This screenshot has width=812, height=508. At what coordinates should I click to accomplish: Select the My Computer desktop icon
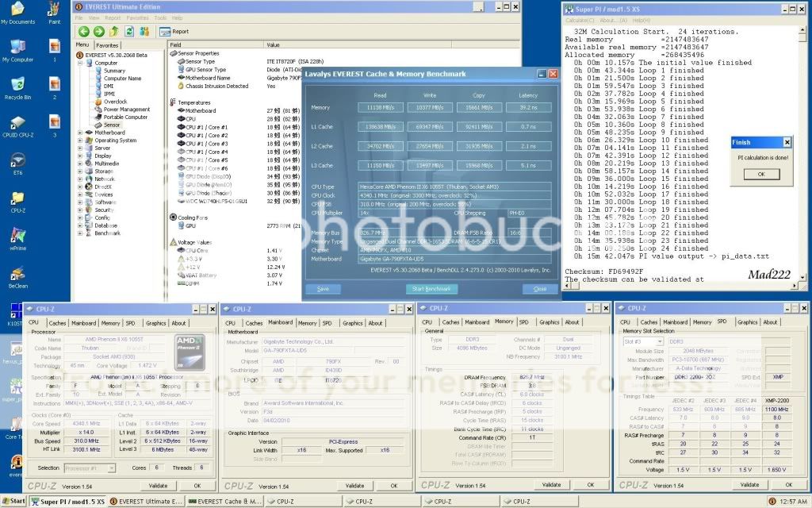(x=18, y=50)
